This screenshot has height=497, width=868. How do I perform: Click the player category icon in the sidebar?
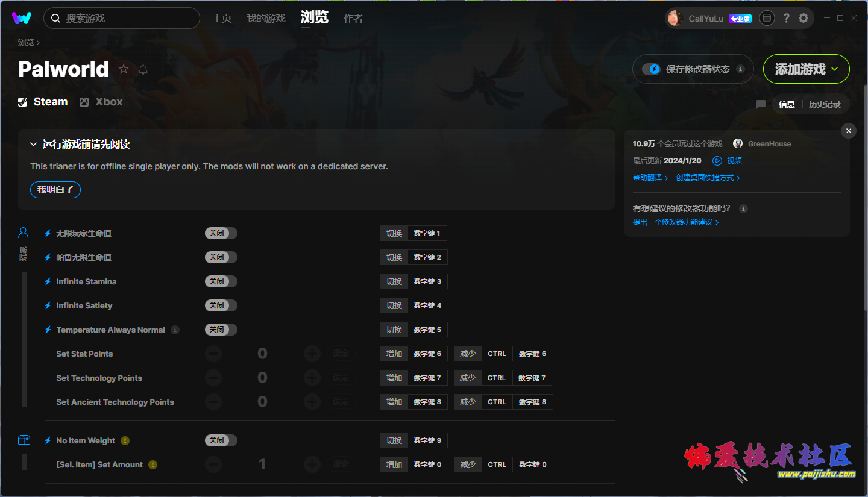(x=24, y=233)
